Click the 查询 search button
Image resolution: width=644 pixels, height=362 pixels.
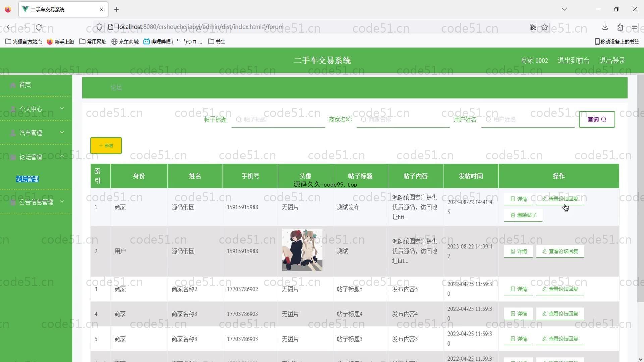point(597,119)
